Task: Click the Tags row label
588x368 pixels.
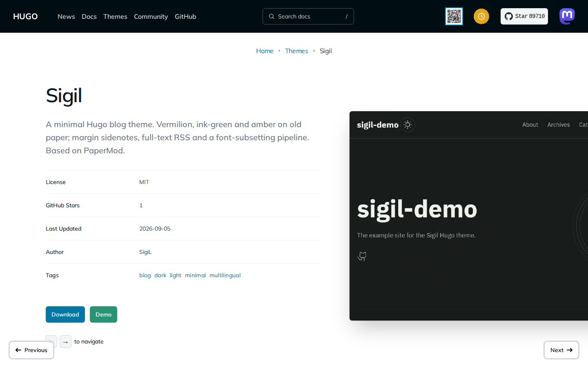Action: (x=52, y=275)
